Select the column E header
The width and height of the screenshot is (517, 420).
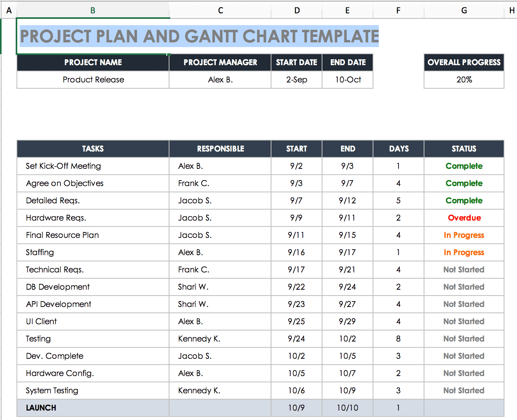point(348,11)
